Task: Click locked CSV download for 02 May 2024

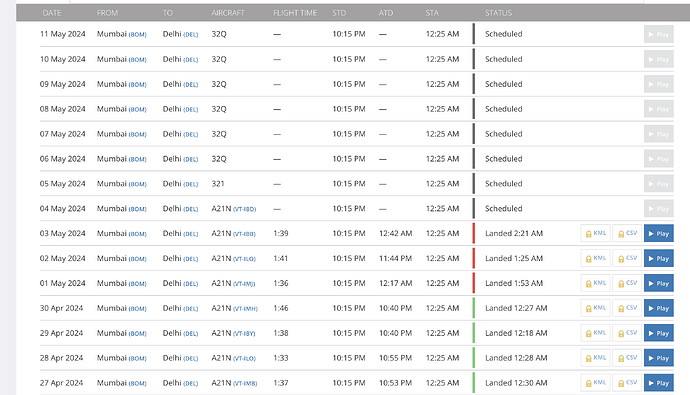Action: click(x=627, y=259)
